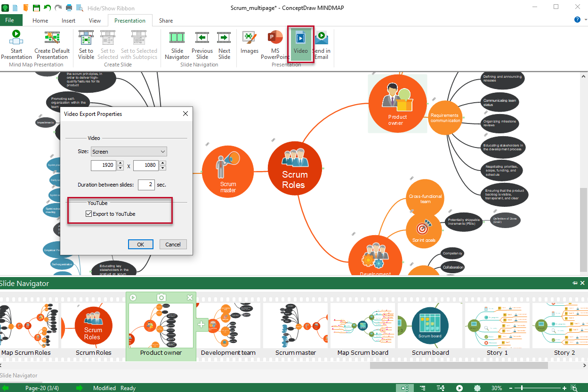
Task: Click the Sprint goals topic circle
Action: click(424, 230)
